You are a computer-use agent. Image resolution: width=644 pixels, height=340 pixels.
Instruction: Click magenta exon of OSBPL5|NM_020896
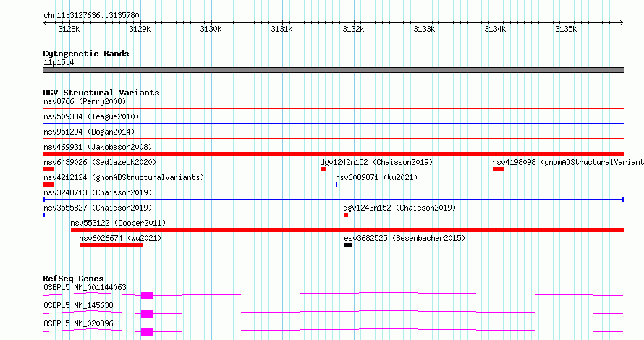147,332
